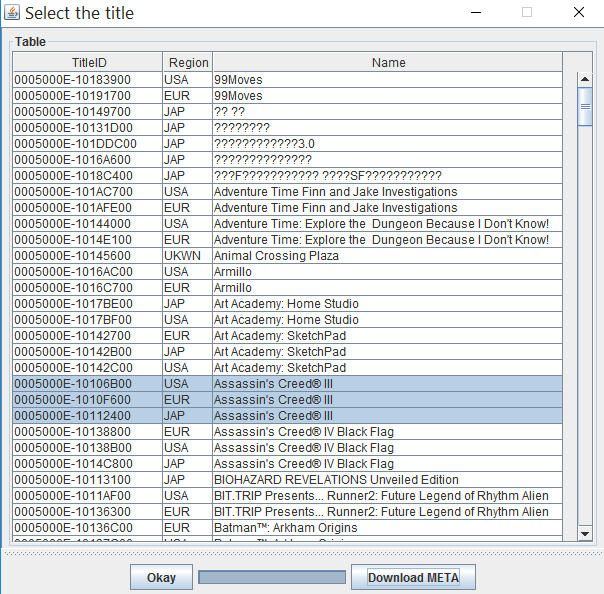Click TitleID 0005000E-1017BE00
604x594 pixels.
click(88, 304)
